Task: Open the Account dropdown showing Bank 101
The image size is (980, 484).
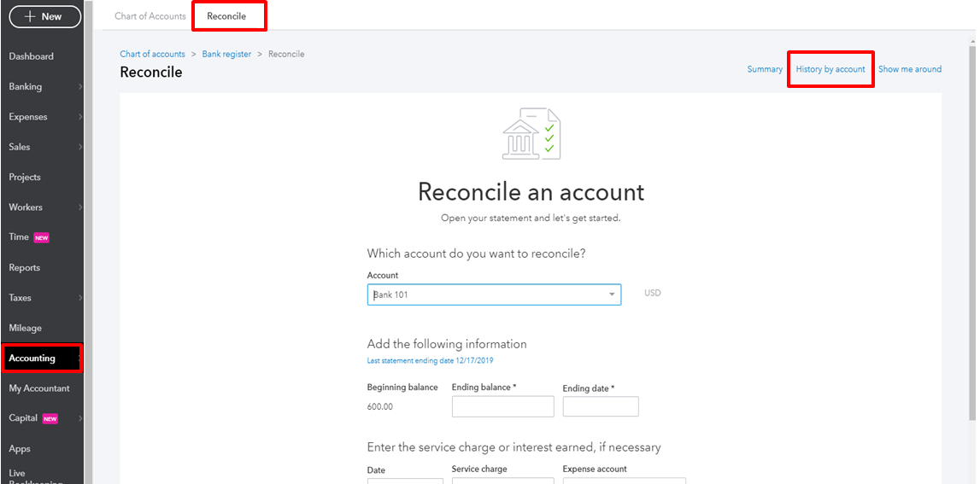Action: pyautogui.click(x=494, y=294)
